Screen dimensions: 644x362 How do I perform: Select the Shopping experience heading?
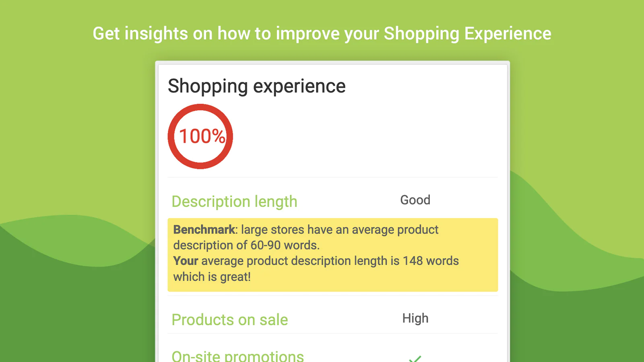coord(256,86)
